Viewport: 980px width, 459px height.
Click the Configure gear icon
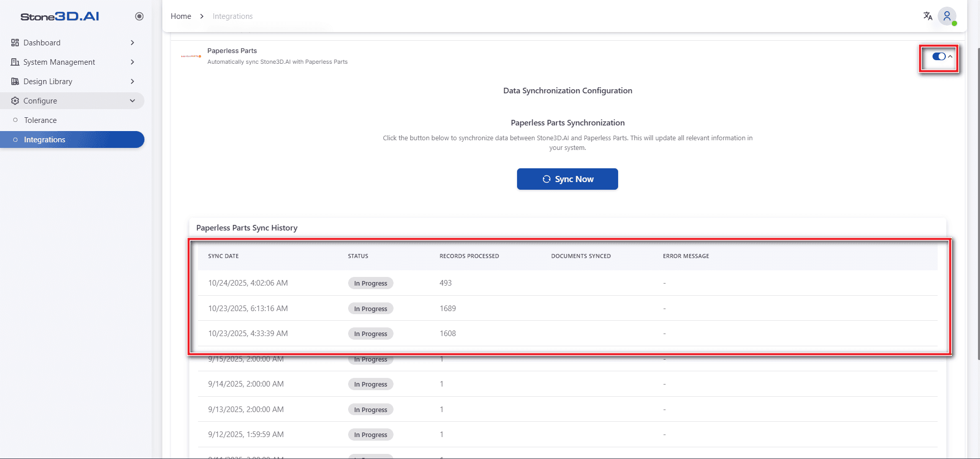click(x=15, y=101)
